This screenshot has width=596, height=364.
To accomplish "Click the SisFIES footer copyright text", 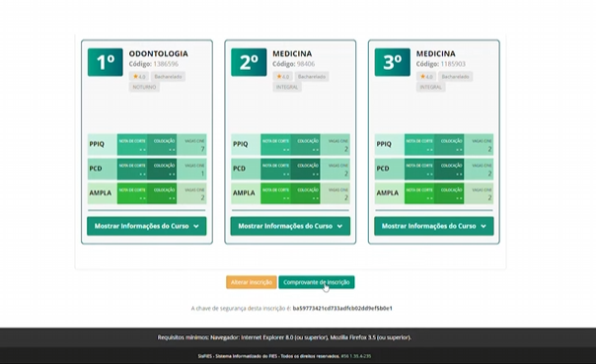I will pos(284,356).
